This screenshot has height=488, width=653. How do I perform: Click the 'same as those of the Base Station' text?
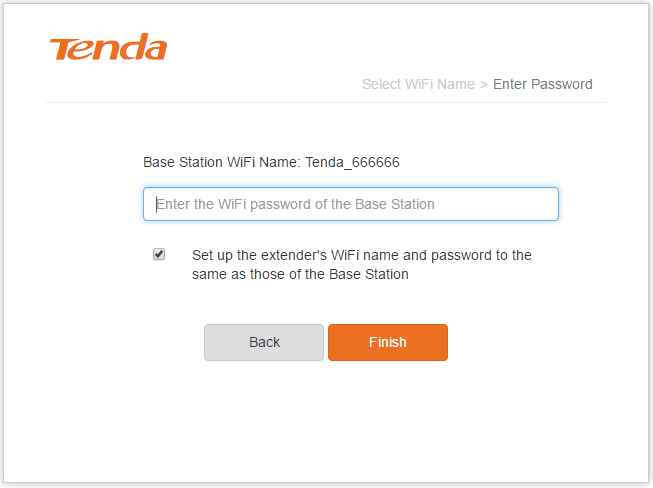(x=300, y=274)
